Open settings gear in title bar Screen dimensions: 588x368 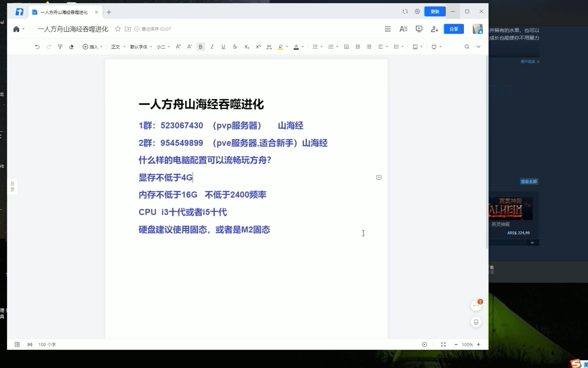417,11
